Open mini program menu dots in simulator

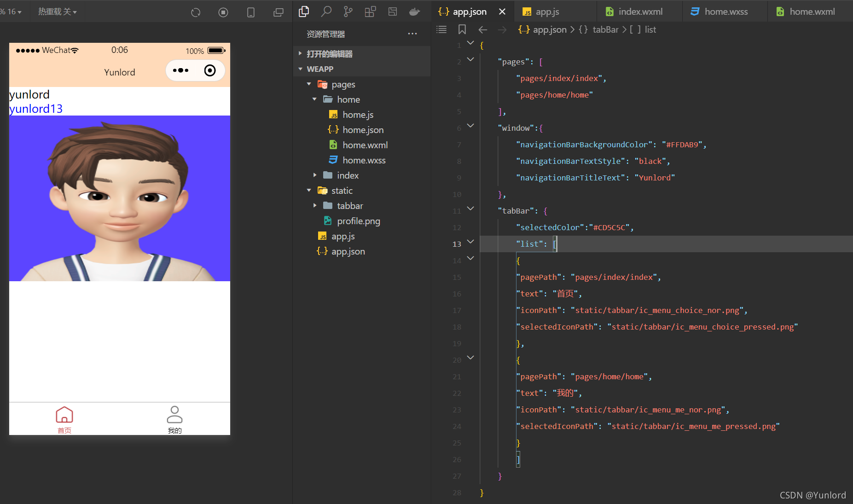(x=180, y=70)
